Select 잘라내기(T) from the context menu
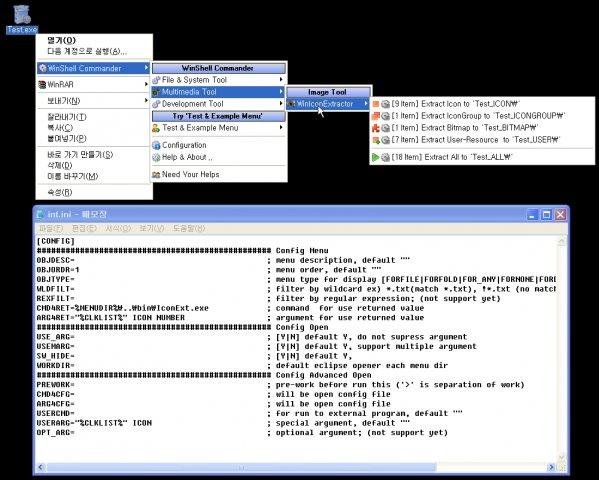The width and height of the screenshot is (599, 480). 94,117
